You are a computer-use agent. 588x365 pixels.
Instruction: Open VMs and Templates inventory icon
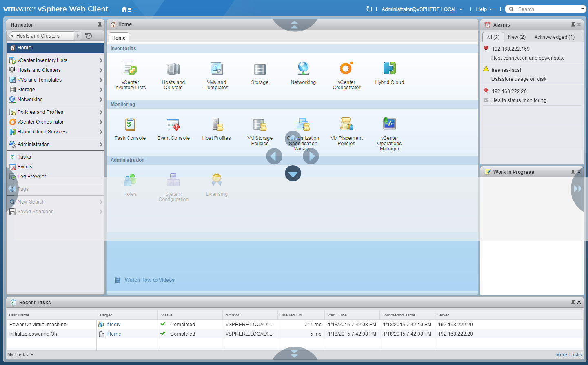click(x=216, y=69)
